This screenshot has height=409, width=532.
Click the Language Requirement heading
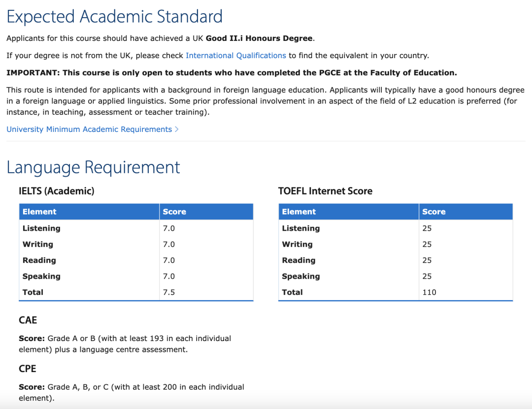[93, 167]
